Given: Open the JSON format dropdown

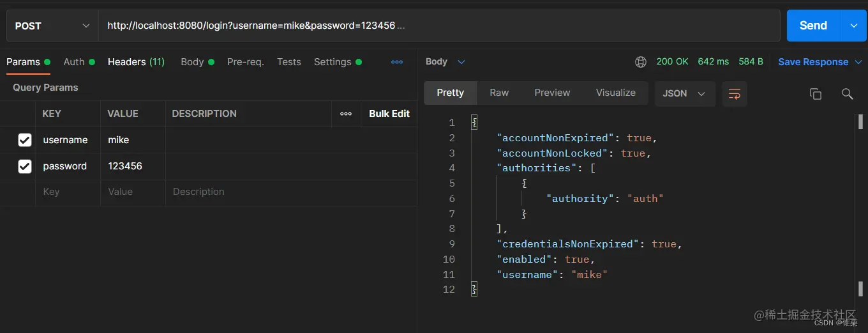Looking at the screenshot, I should point(684,93).
